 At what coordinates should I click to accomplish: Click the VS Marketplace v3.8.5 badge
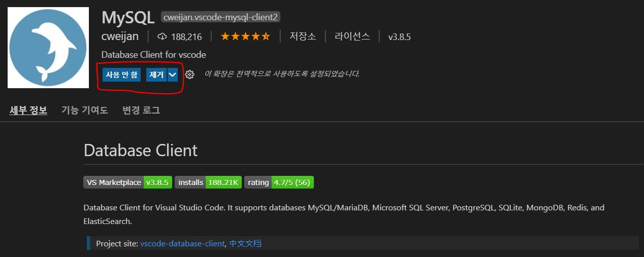point(128,182)
